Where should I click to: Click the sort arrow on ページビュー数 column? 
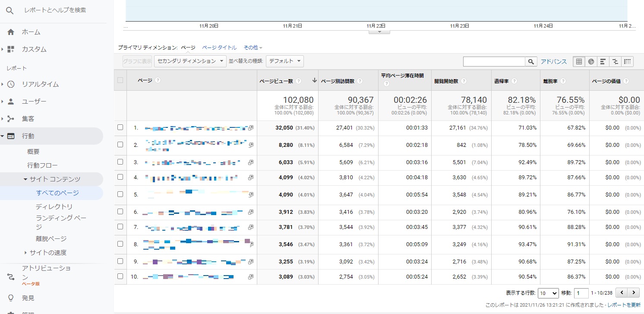pyautogui.click(x=315, y=81)
